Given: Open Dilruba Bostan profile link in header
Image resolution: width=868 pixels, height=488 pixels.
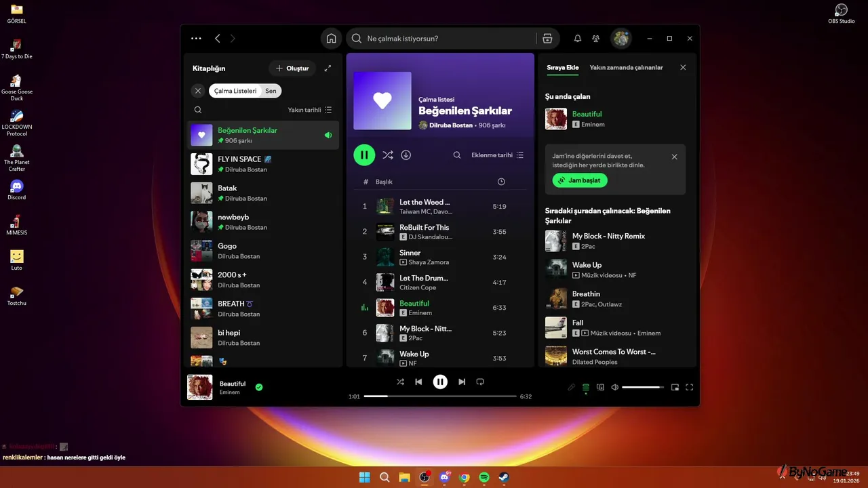Looking at the screenshot, I should [x=451, y=125].
